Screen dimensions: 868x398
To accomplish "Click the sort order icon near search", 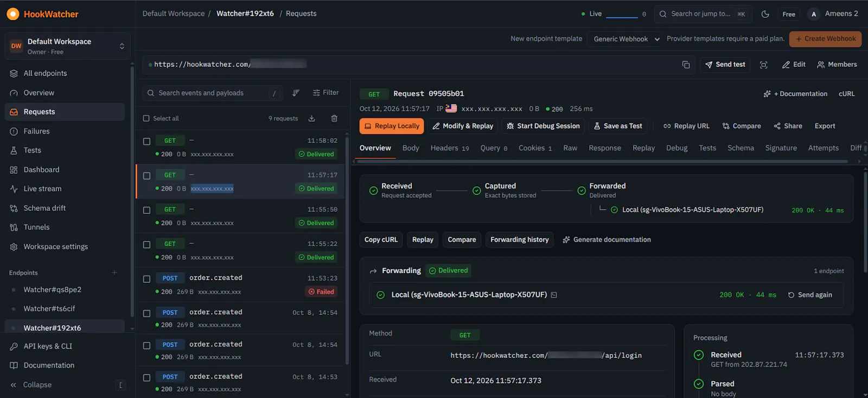I will 296,93.
